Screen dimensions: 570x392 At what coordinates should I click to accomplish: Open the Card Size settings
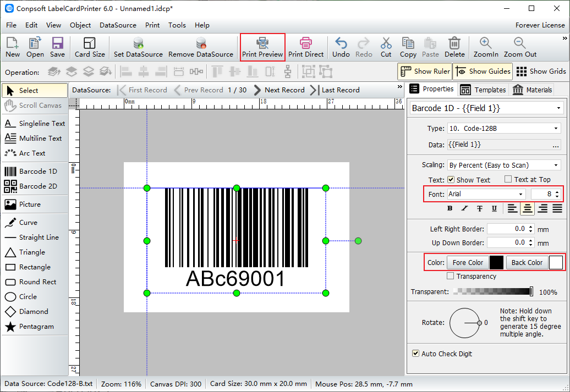click(90, 47)
